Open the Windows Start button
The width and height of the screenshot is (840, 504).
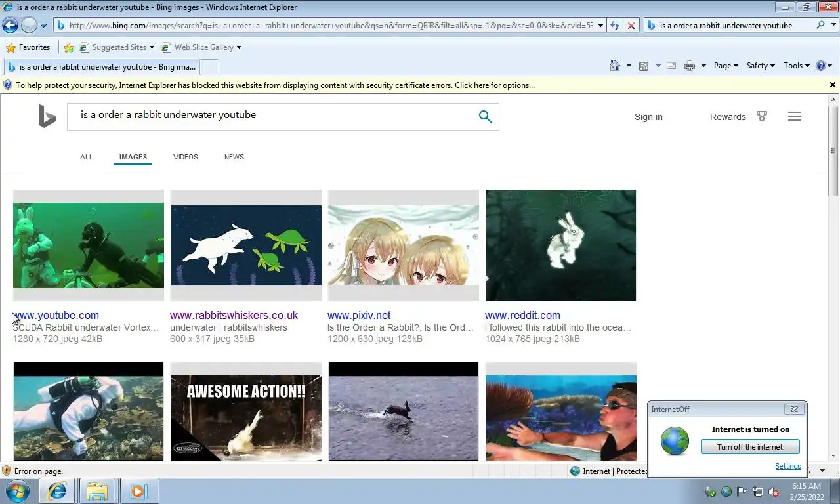point(17,491)
